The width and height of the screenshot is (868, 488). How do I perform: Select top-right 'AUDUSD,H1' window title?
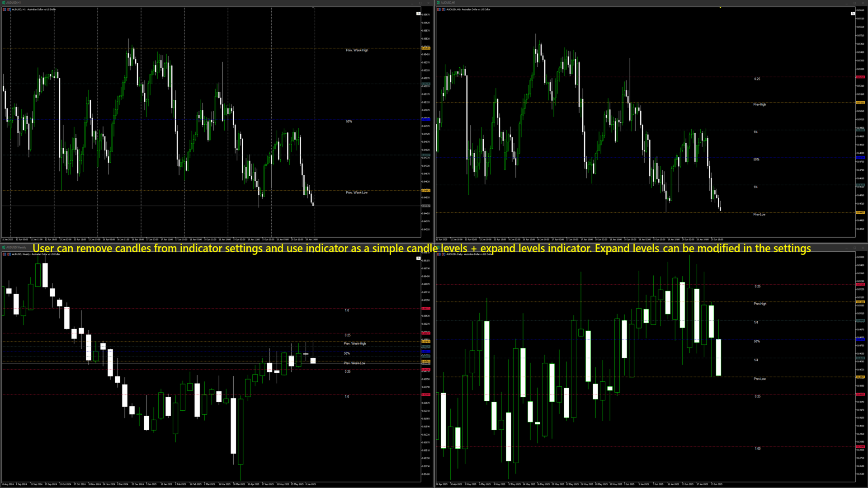448,3
